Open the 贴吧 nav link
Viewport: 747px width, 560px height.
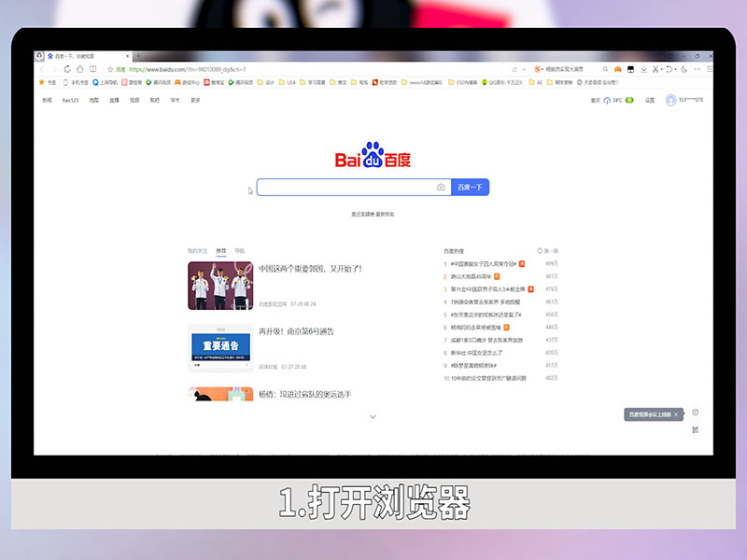click(155, 101)
